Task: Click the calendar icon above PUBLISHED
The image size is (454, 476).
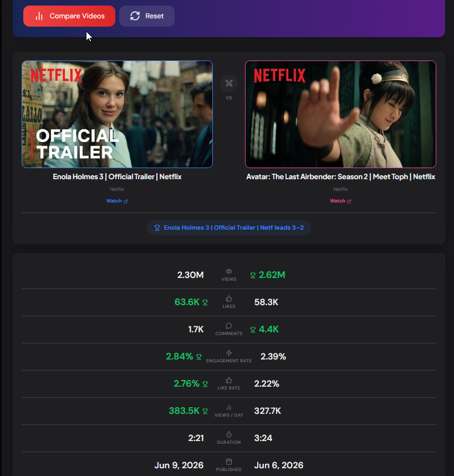Action: click(229, 462)
